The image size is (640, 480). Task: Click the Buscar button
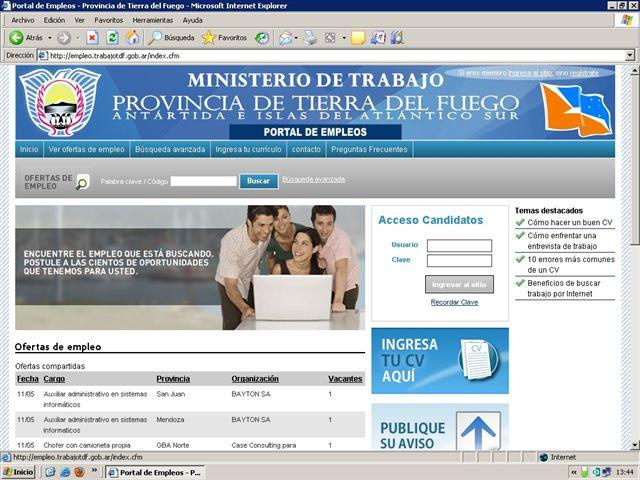258,181
